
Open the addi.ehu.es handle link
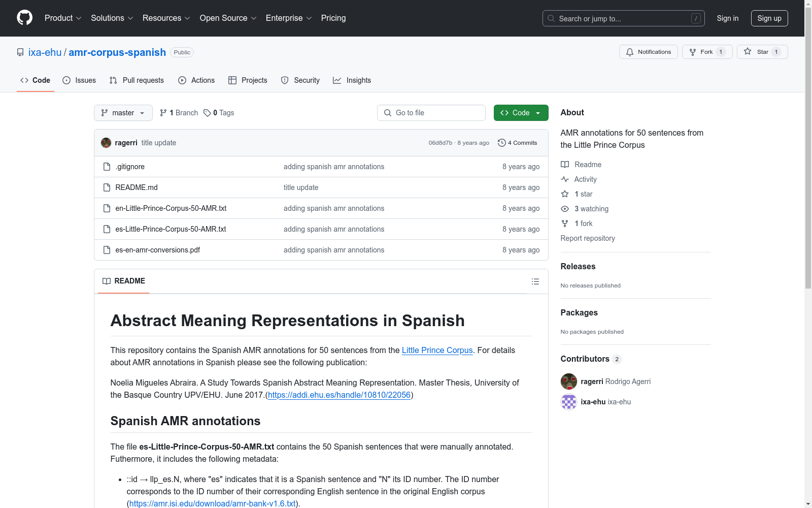(x=339, y=395)
